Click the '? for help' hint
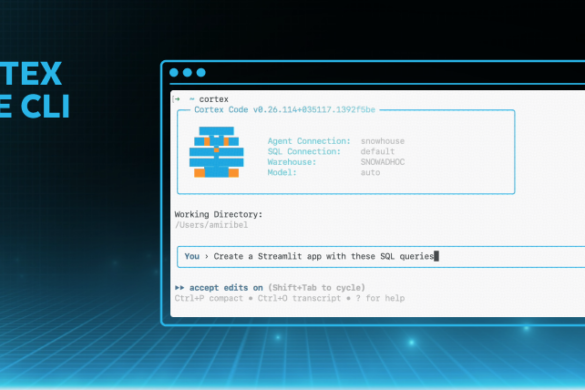Image resolution: width=585 pixels, height=390 pixels. [x=380, y=298]
